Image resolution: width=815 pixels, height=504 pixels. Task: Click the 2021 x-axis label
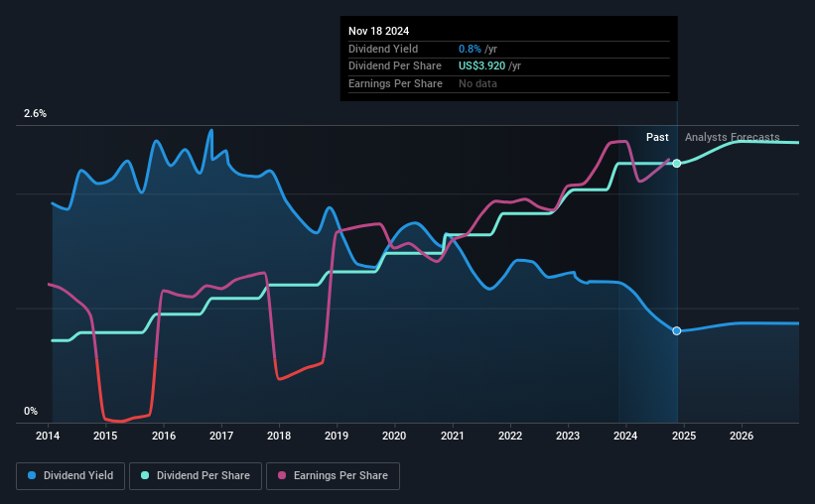[453, 436]
